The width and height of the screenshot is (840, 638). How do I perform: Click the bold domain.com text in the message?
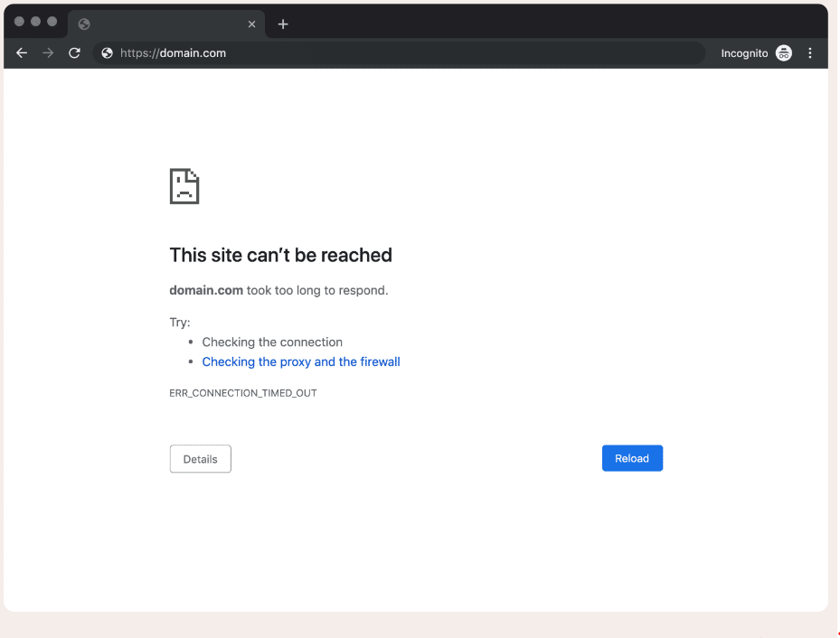tap(206, 291)
